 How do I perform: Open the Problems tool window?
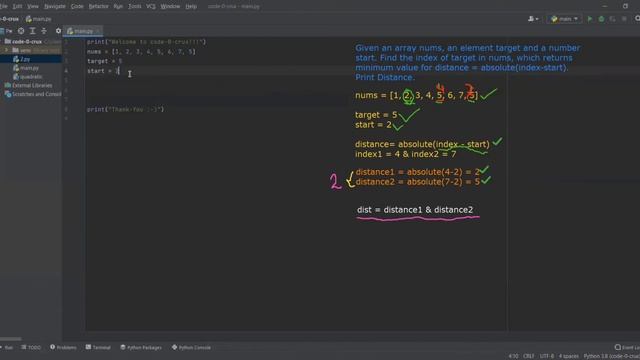63,347
